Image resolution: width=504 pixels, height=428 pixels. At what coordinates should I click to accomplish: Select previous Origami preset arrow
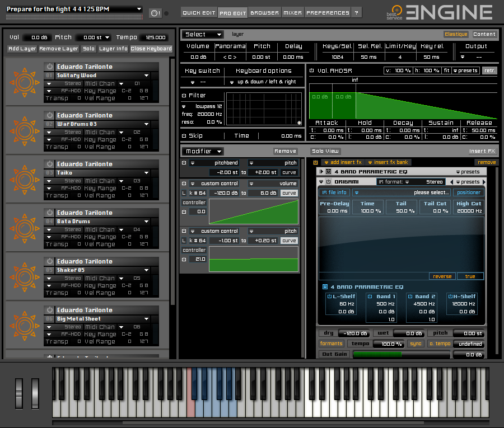point(451,182)
